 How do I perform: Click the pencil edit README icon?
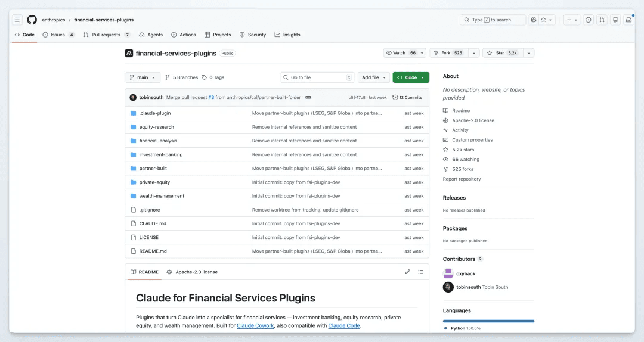click(407, 272)
